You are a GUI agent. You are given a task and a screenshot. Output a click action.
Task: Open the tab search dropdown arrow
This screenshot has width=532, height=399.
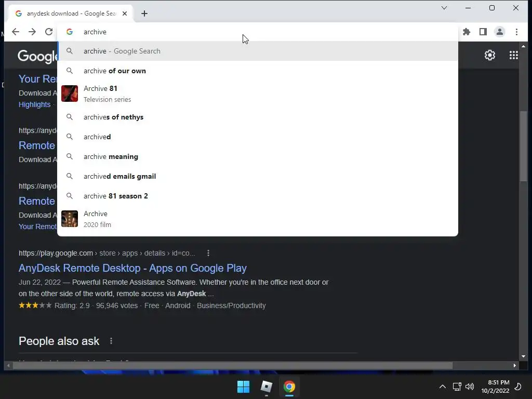coord(444,8)
